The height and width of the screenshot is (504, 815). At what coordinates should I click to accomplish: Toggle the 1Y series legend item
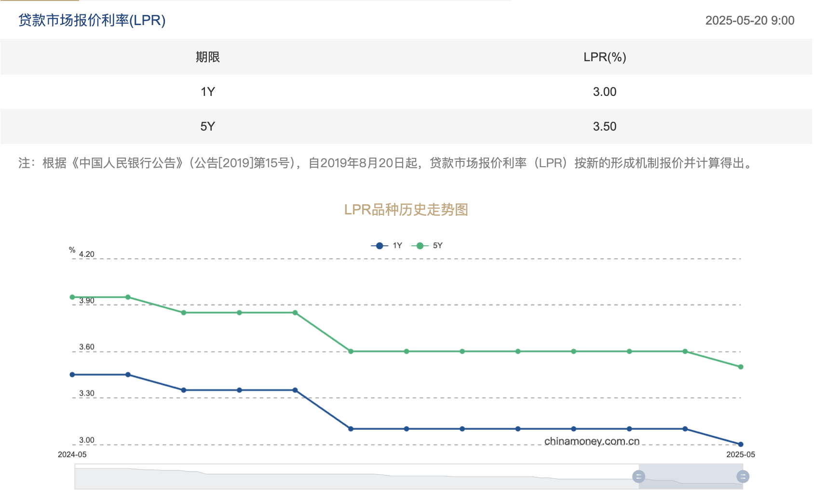click(387, 246)
